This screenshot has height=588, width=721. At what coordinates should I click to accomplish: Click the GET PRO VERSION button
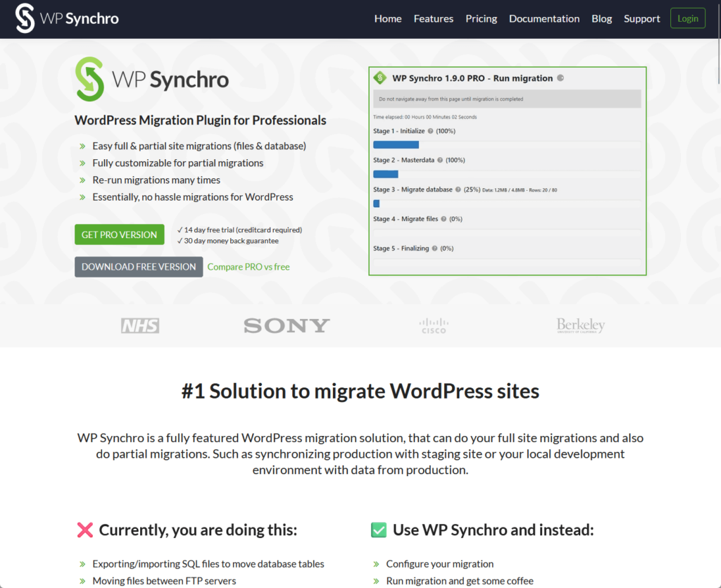pyautogui.click(x=120, y=234)
